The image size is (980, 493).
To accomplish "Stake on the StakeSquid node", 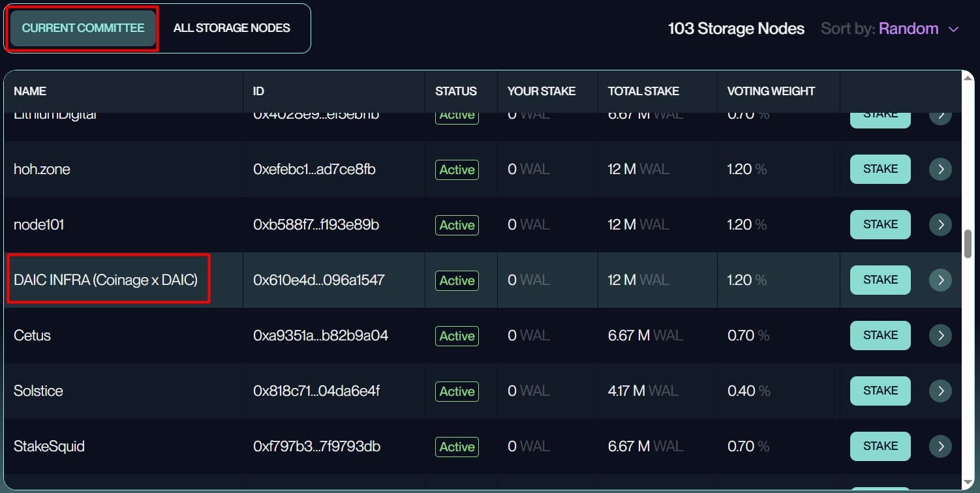I will [x=880, y=446].
